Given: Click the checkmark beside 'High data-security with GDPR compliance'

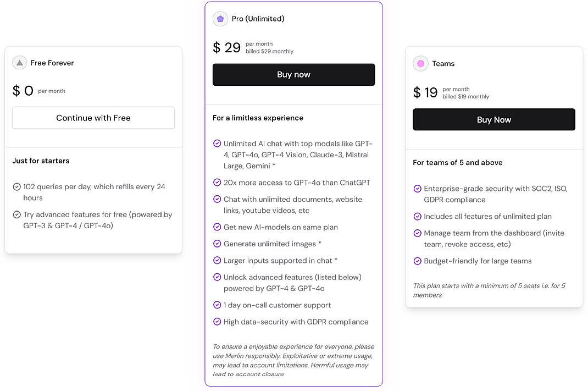Looking at the screenshot, I should point(217,322).
